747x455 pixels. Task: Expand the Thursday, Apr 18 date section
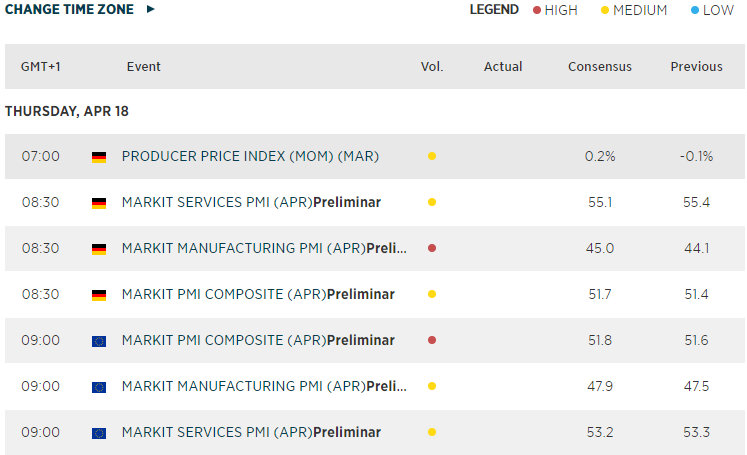coord(67,111)
